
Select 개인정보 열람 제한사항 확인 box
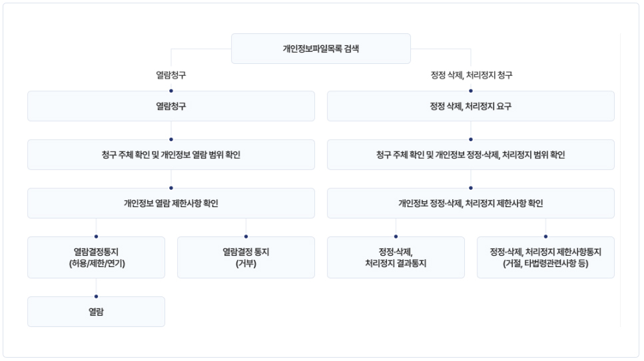pyautogui.click(x=171, y=203)
